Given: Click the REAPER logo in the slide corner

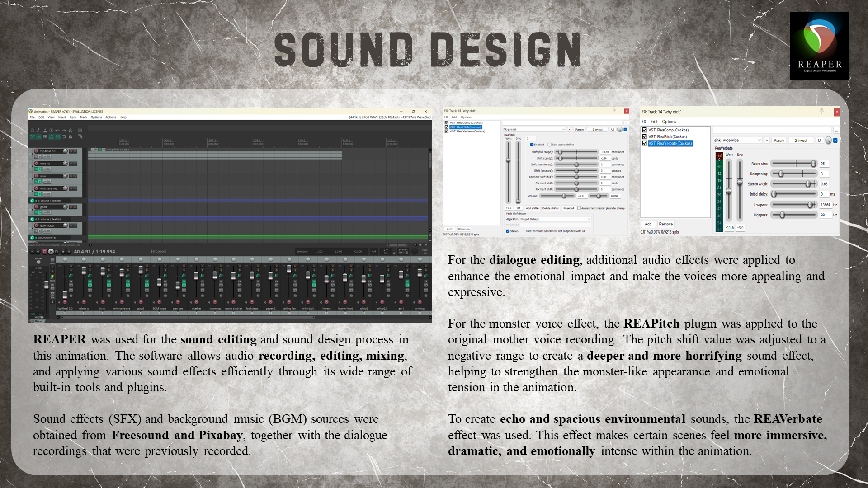Looking at the screenshot, I should [819, 46].
